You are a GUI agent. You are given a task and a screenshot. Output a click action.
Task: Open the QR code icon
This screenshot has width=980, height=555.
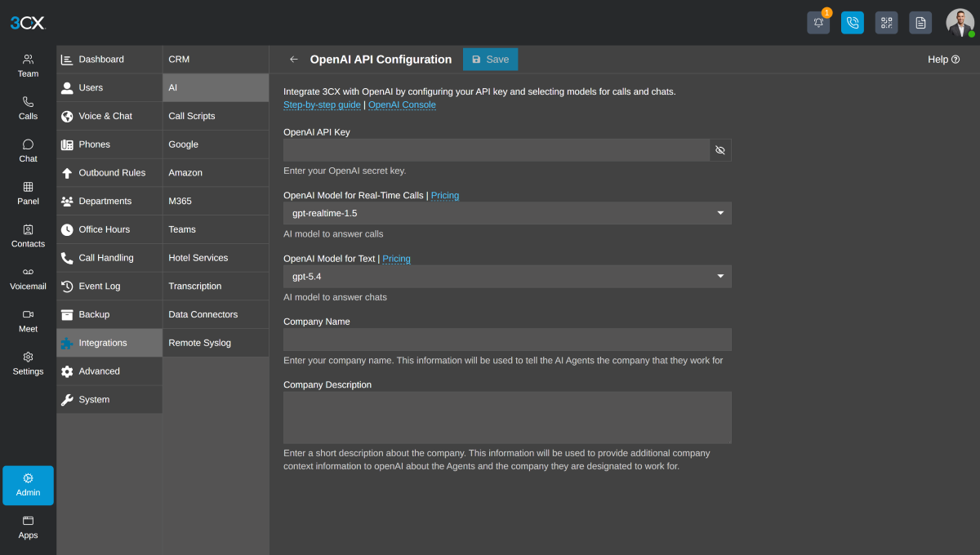[886, 23]
